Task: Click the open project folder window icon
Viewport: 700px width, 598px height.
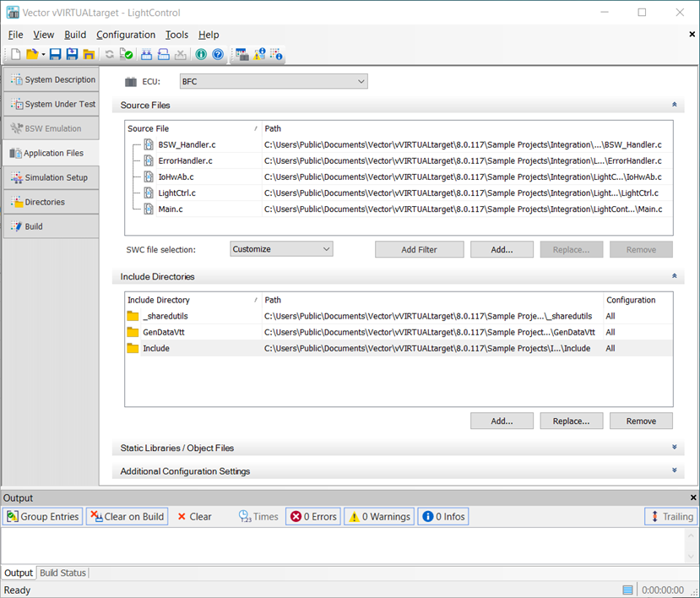Action: coord(89,55)
